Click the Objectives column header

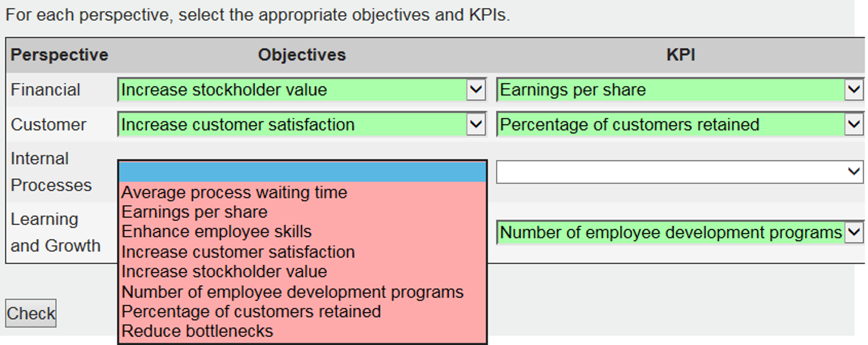[302, 55]
